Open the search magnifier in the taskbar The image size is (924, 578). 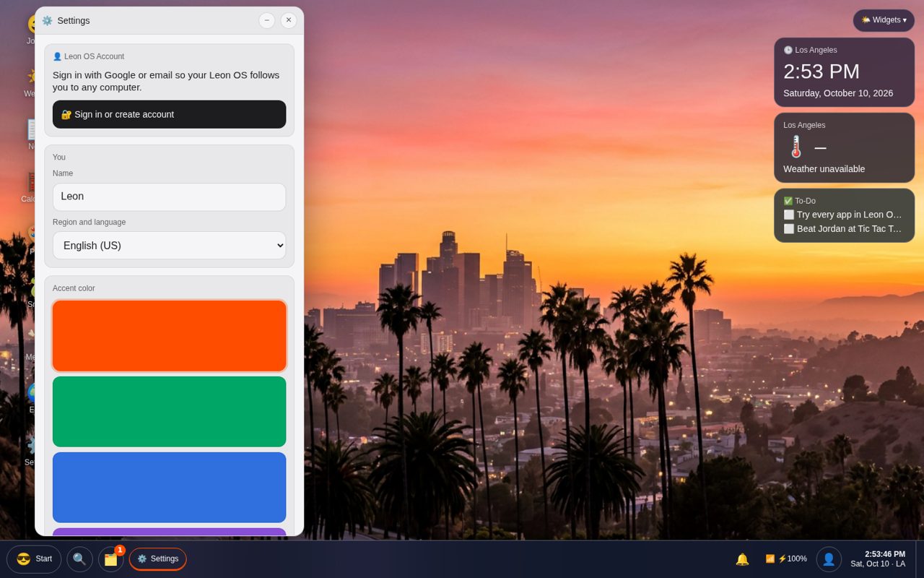click(79, 559)
